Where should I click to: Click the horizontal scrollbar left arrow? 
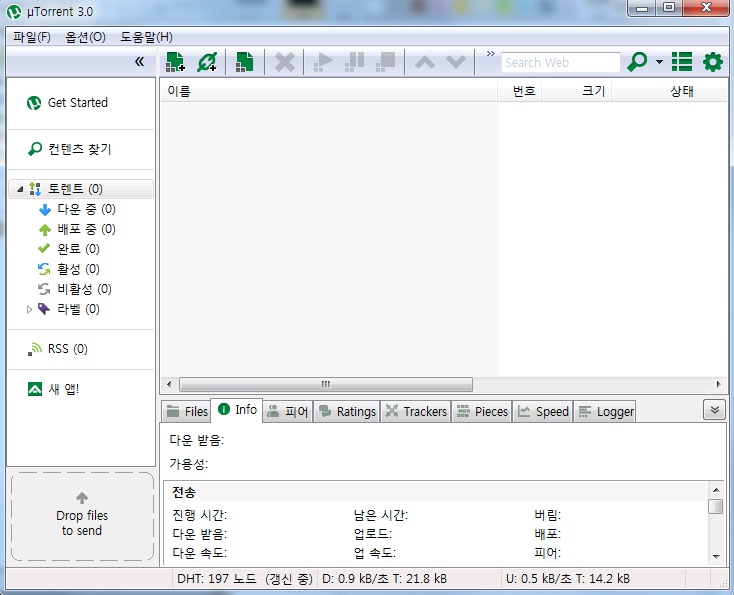click(x=169, y=384)
